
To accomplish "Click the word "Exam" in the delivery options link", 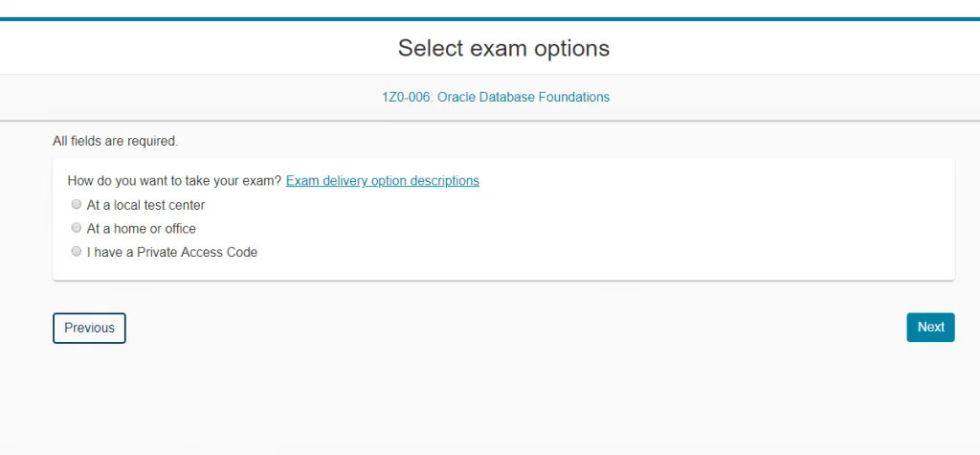I will click(301, 180).
